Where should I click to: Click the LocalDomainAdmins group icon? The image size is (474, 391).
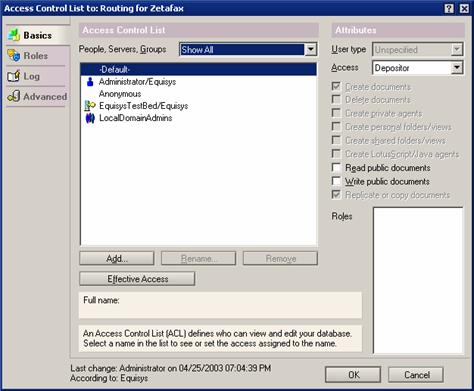pos(90,118)
